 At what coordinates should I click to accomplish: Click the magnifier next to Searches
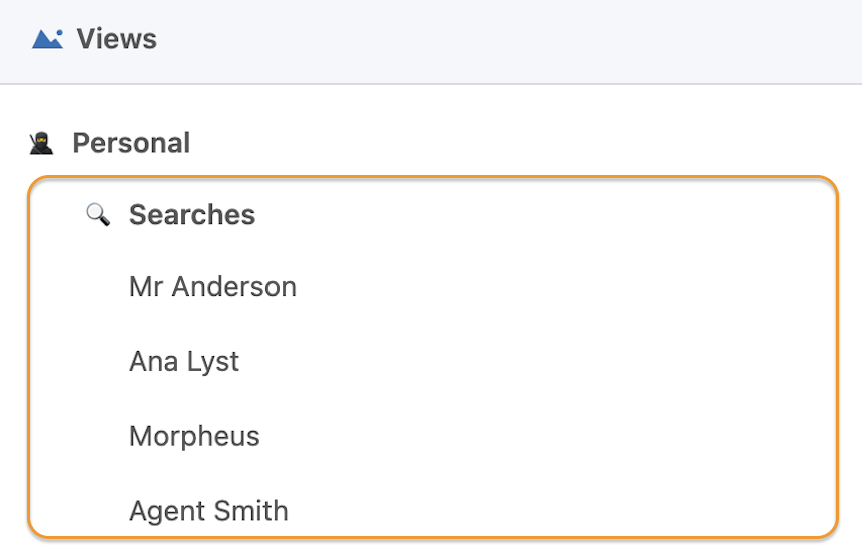coord(98,214)
